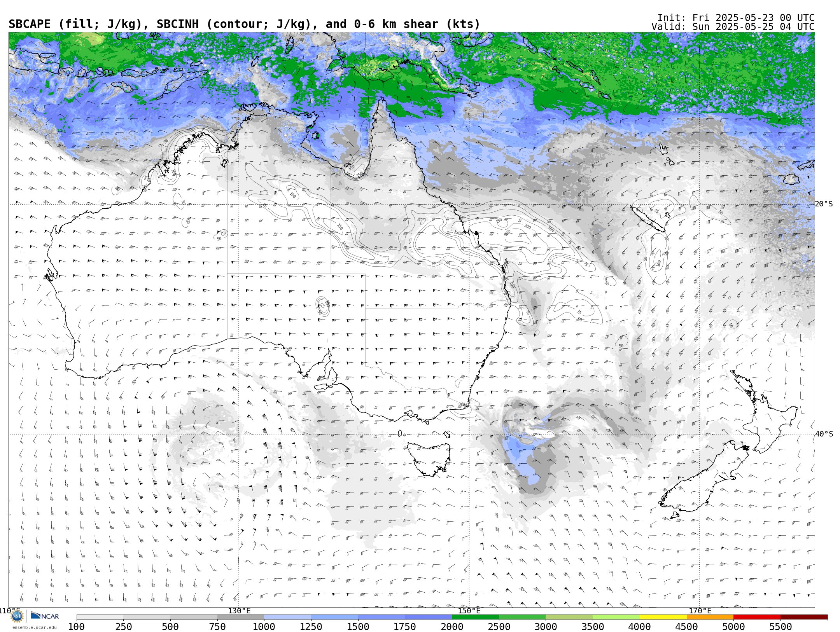Click the SBCAPE, SBCINH and shear title
The image size is (840, 632).
(244, 24)
